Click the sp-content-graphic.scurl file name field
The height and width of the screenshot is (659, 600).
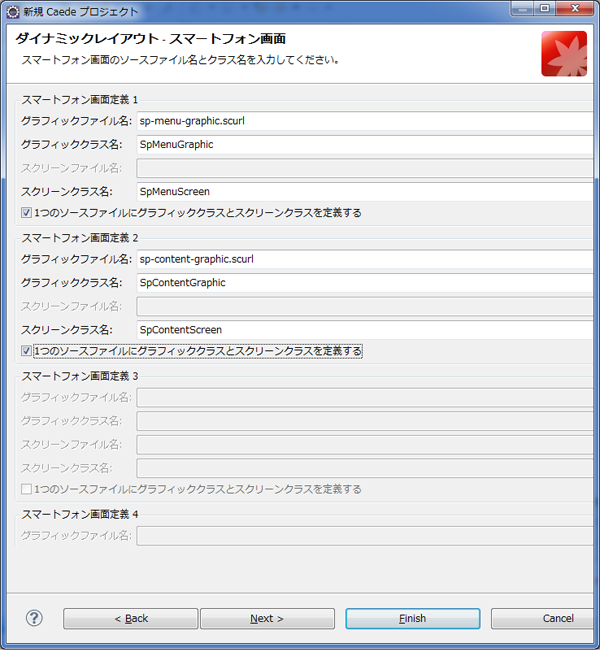[366, 259]
